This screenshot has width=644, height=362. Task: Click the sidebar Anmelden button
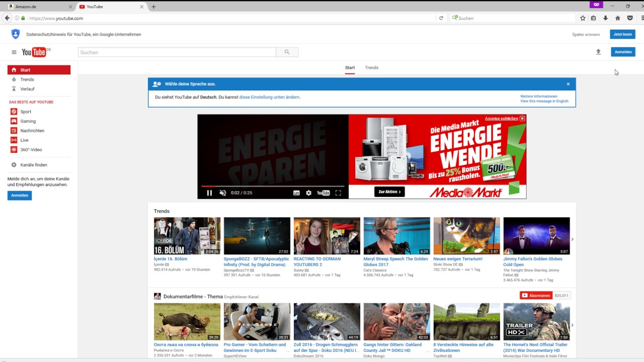tap(20, 196)
